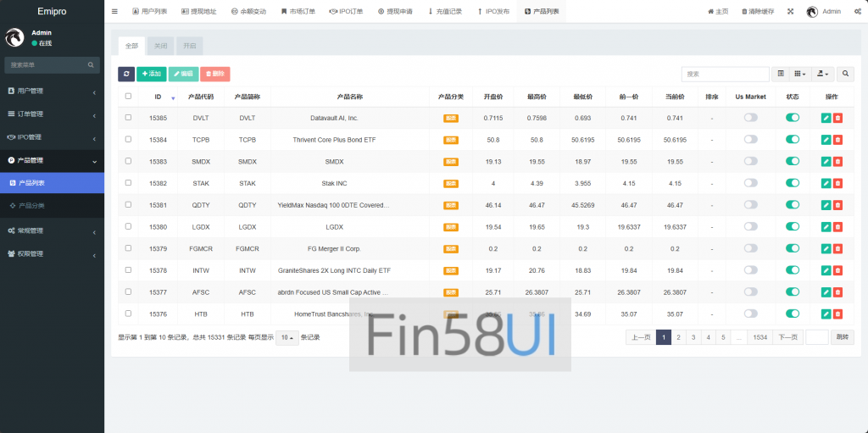Toggle the table card view icon
Image resolution: width=868 pixels, height=433 pixels.
click(x=781, y=75)
